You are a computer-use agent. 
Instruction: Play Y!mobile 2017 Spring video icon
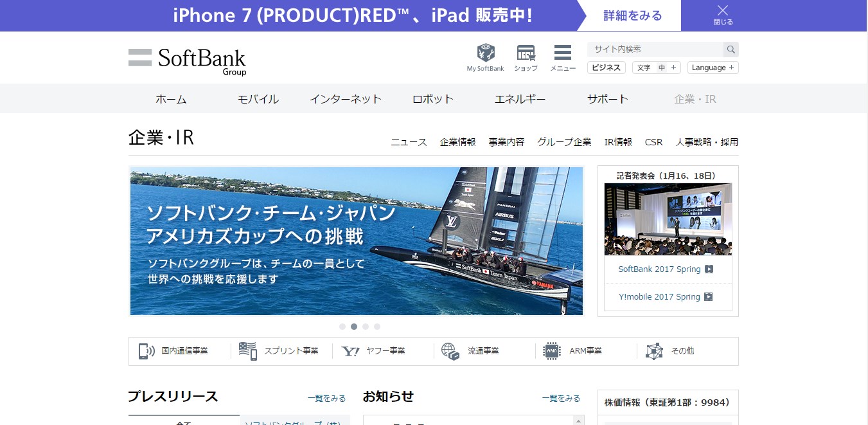tap(708, 297)
